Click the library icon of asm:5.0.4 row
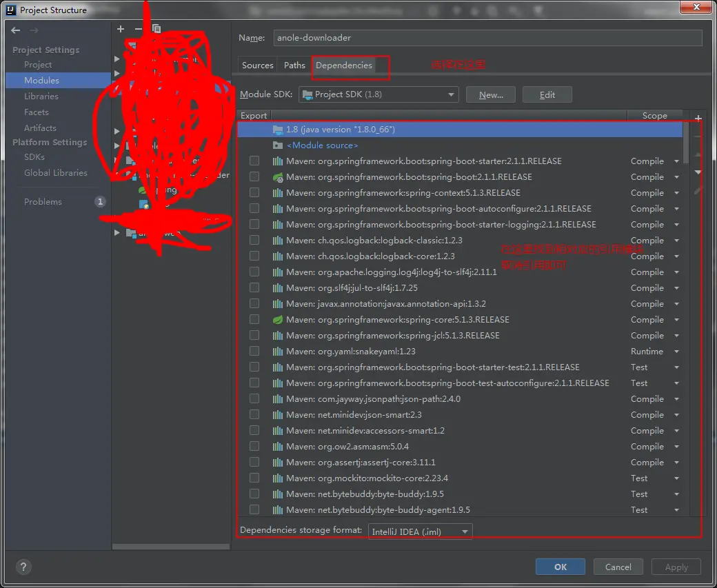Image resolution: width=717 pixels, height=588 pixels. [278, 446]
